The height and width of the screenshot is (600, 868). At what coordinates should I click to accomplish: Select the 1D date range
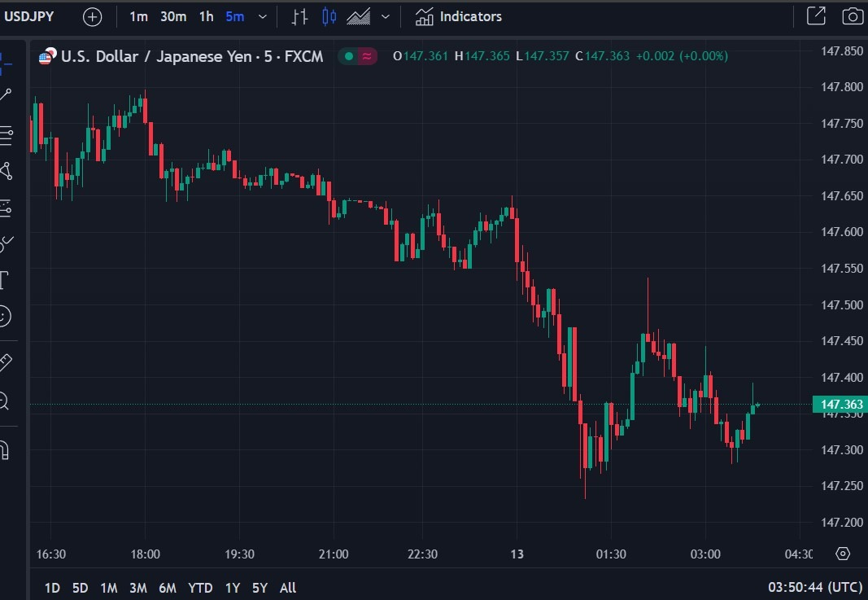click(x=52, y=588)
